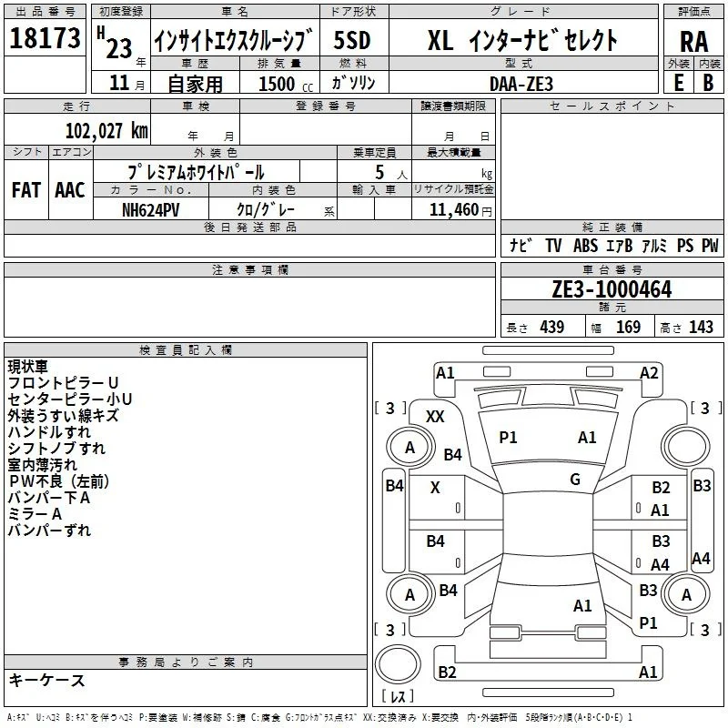Select exterior color プレミアムホワイトパール

pyautogui.click(x=196, y=172)
